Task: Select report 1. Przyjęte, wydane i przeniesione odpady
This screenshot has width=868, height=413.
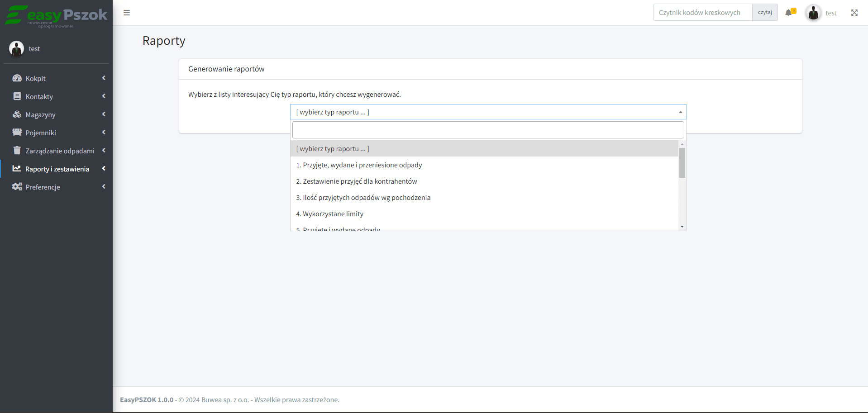Action: click(359, 165)
